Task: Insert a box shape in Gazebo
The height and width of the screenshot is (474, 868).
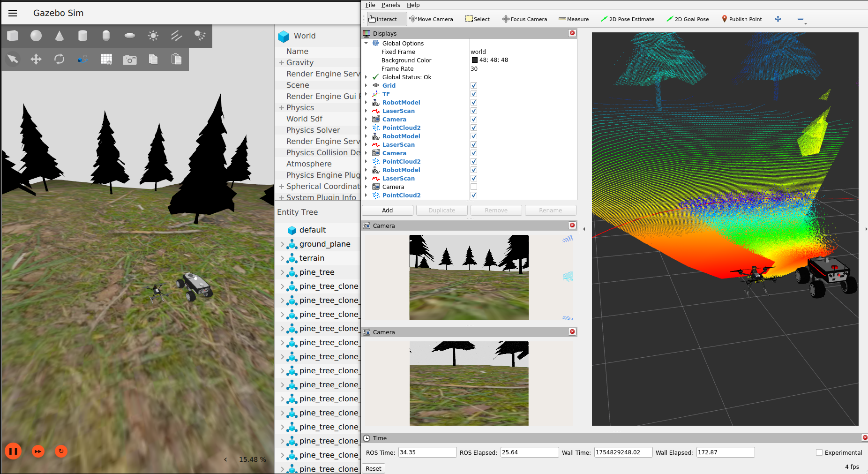Action: [13, 36]
